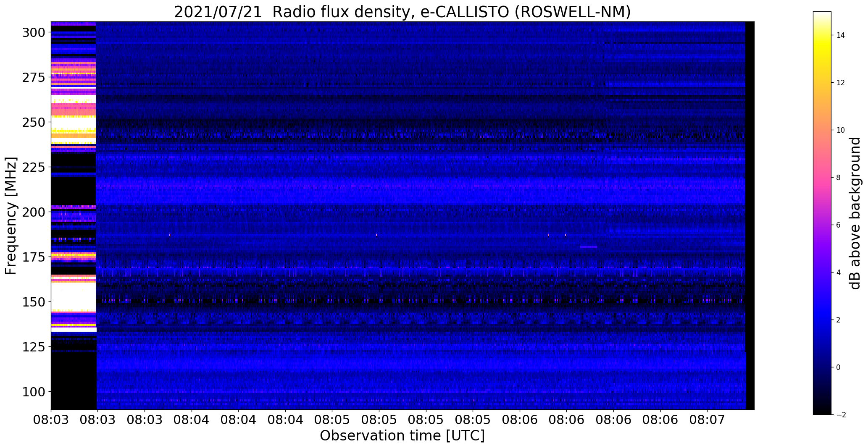Select the 275 MHz frequency tick label
This screenshot has height=448, width=868.
click(34, 78)
